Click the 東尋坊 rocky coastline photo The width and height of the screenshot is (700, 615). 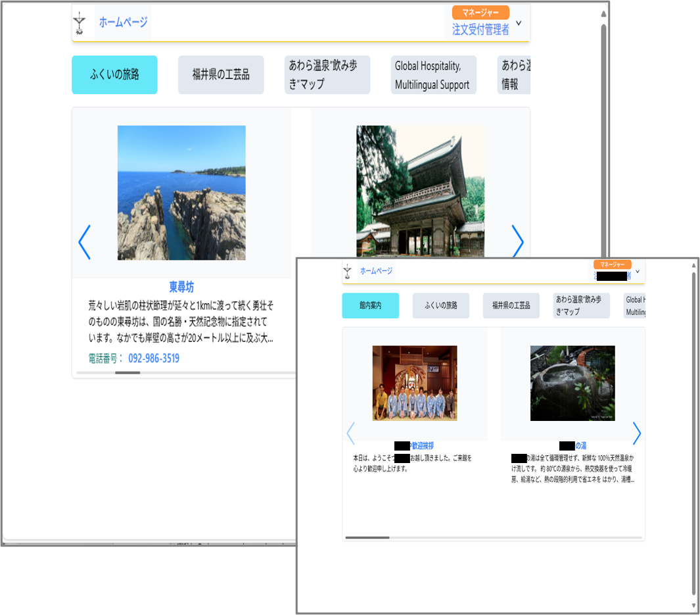point(181,193)
